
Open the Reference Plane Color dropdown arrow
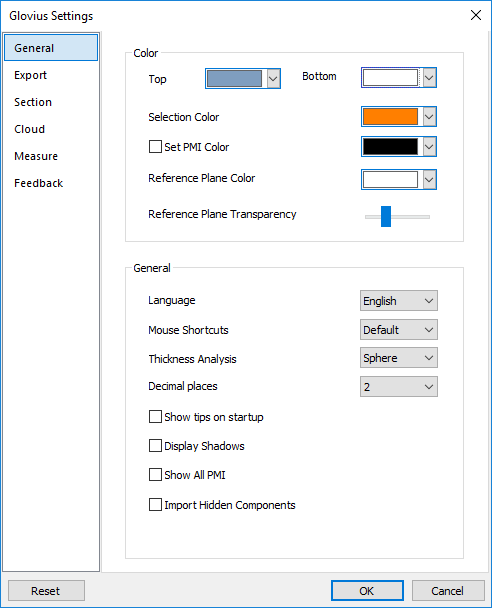tap(429, 180)
